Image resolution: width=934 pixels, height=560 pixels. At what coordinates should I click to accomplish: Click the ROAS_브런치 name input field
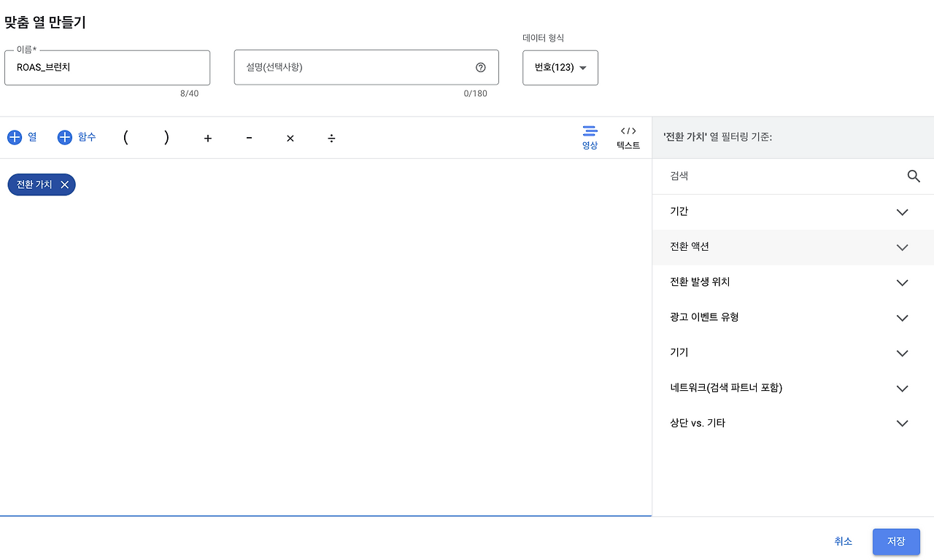coord(107,67)
